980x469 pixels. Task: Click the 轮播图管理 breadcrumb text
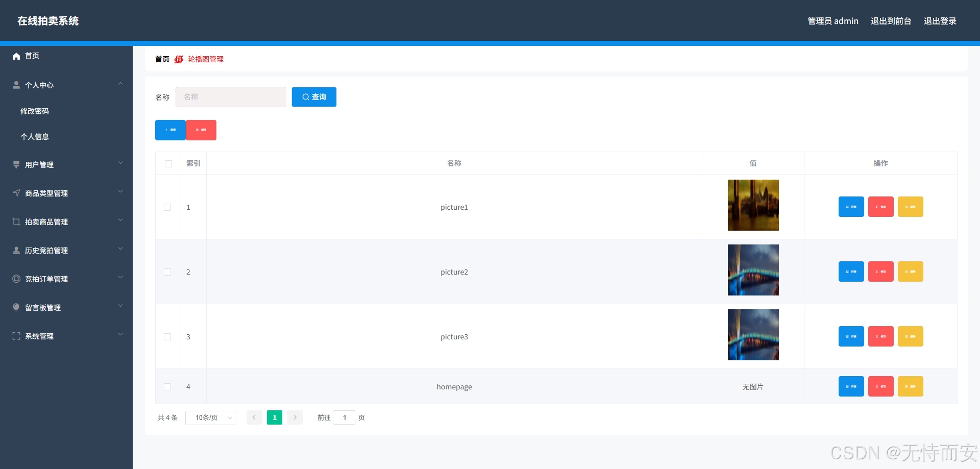[x=206, y=59]
